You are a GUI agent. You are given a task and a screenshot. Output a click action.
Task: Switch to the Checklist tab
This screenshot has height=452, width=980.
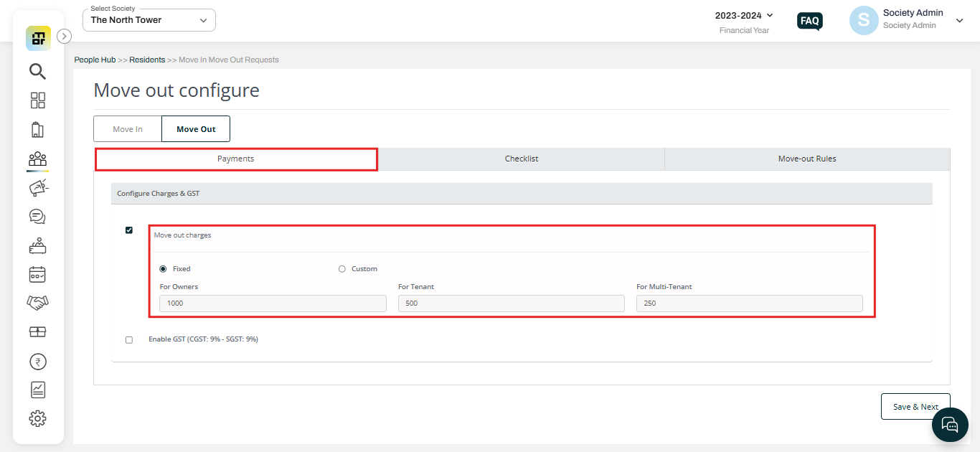(522, 159)
